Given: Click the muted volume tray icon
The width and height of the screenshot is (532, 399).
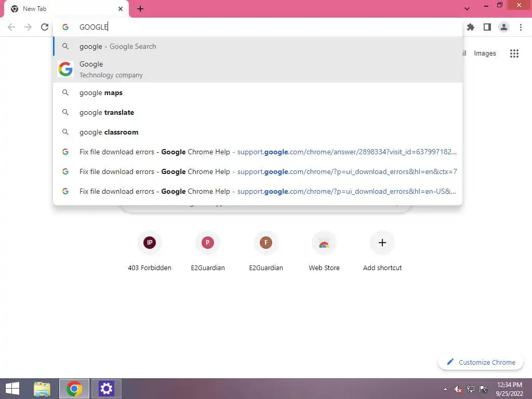Looking at the screenshot, I should 458,389.
